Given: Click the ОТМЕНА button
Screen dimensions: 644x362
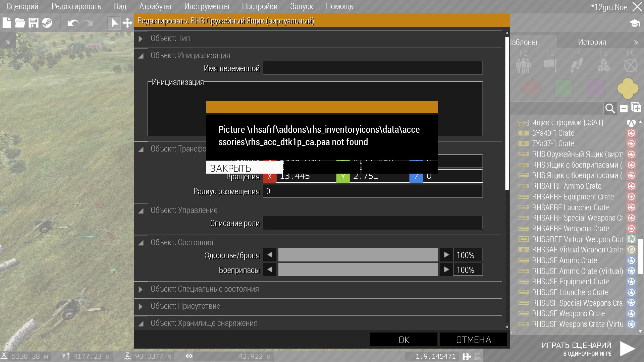Looking at the screenshot, I should pos(473,340).
